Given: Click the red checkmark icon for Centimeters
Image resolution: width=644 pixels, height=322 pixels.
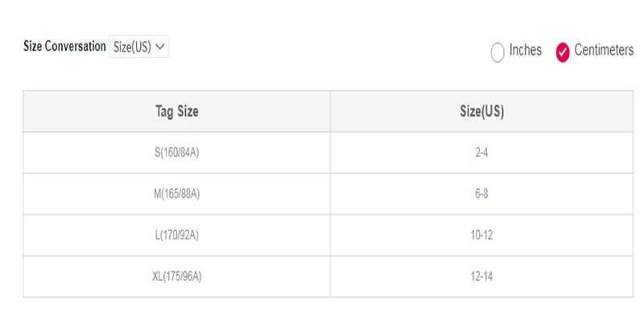Looking at the screenshot, I should pyautogui.click(x=563, y=52).
